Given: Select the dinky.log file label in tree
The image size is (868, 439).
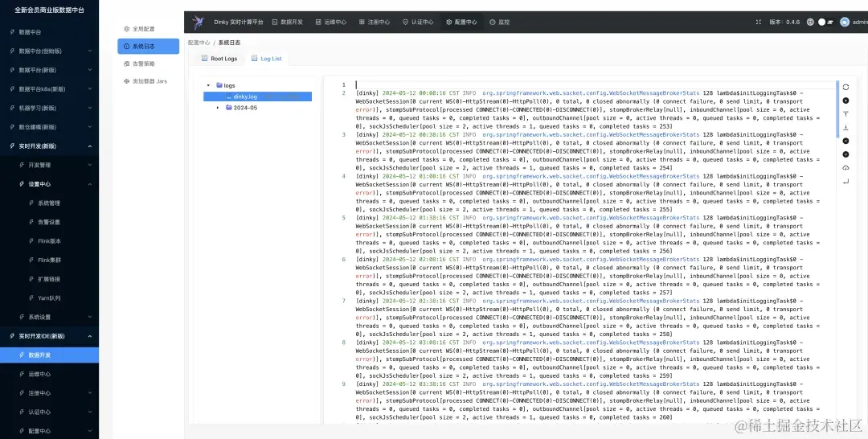Looking at the screenshot, I should 245,96.
